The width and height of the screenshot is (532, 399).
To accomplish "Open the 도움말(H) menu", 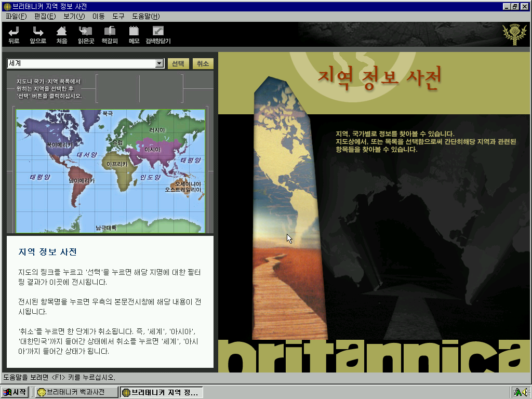I will [x=146, y=16].
